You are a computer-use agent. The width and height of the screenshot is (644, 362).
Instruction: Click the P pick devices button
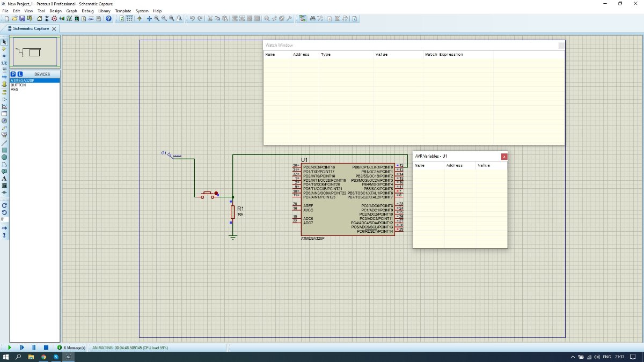coord(13,74)
